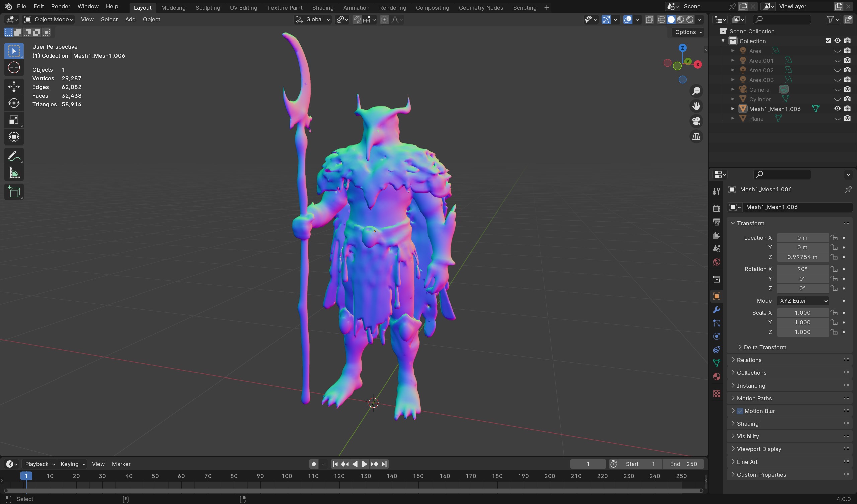The width and height of the screenshot is (857, 504).
Task: Switch to the Shading workspace tab
Action: point(322,7)
